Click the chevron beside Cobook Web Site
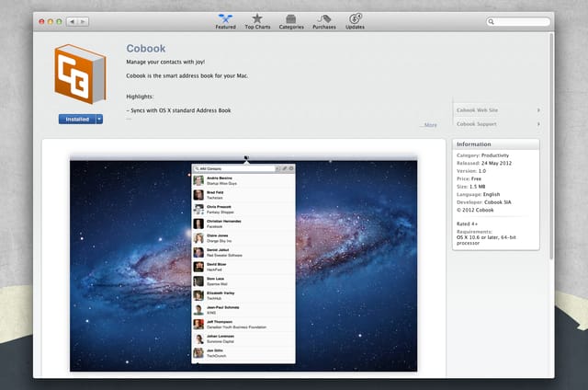The height and width of the screenshot is (390, 588). coord(538,110)
